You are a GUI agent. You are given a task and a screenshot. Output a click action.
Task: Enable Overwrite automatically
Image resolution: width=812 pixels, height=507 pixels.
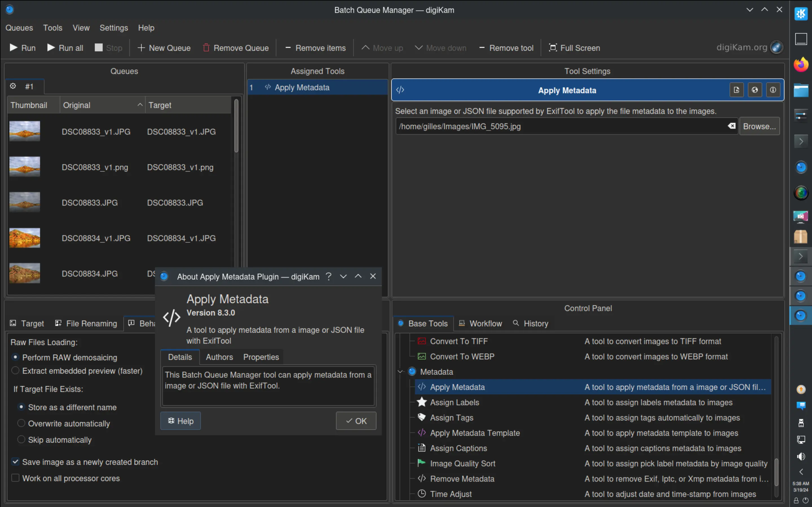coord(21,424)
